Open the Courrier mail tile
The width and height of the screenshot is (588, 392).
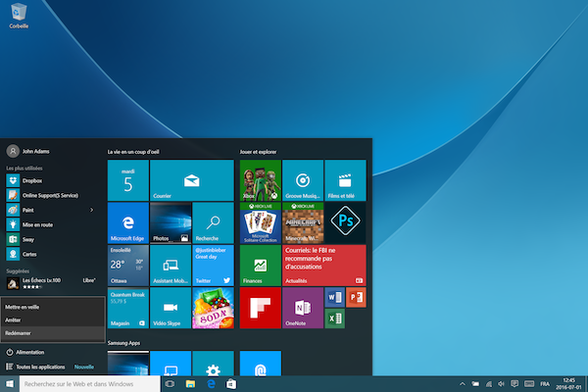point(192,180)
